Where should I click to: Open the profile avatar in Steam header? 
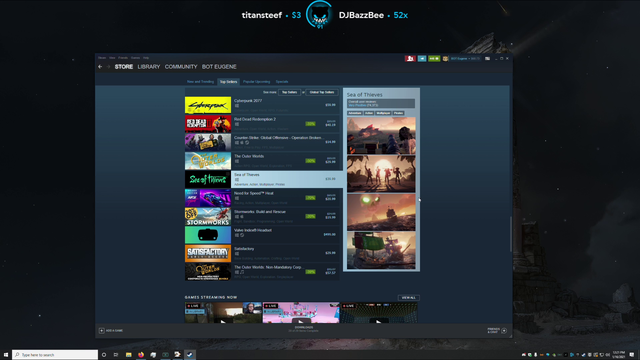[445, 59]
